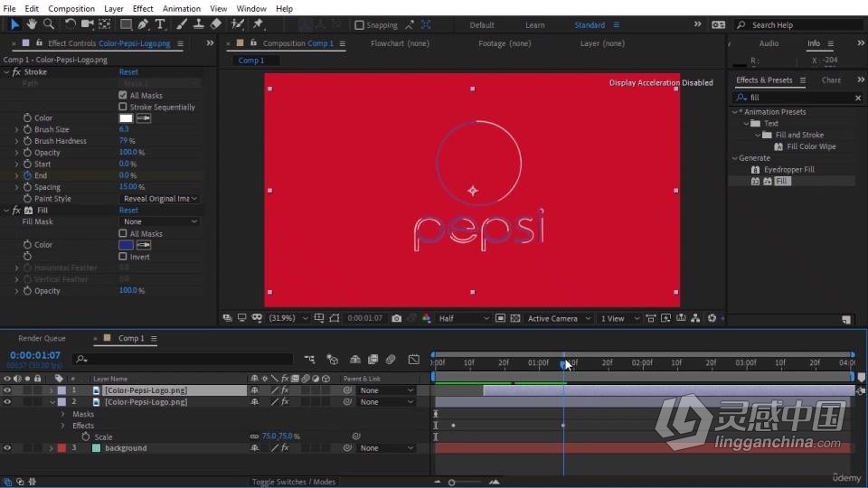Clear the effects search field
Screen dimensions: 868x488
[x=857, y=98]
